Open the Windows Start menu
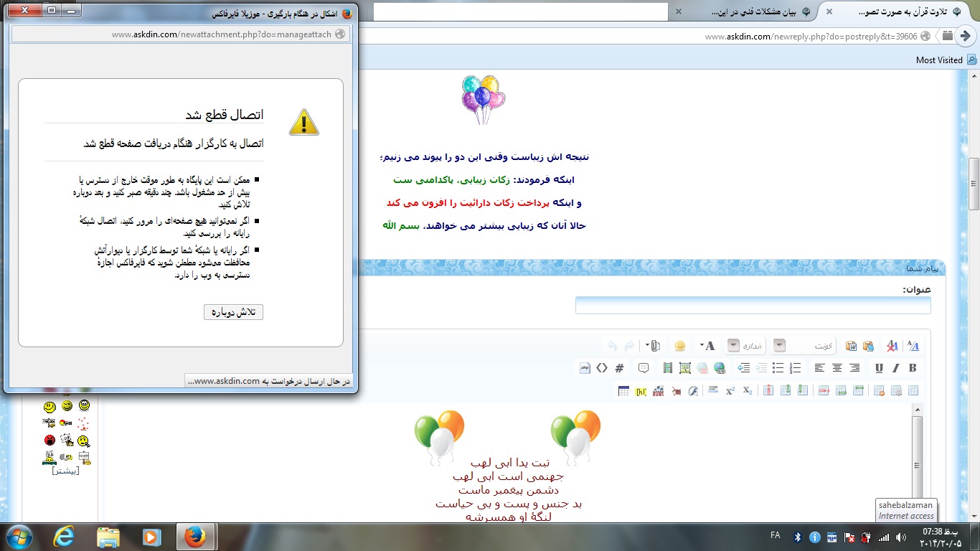The image size is (980, 551). tap(18, 537)
